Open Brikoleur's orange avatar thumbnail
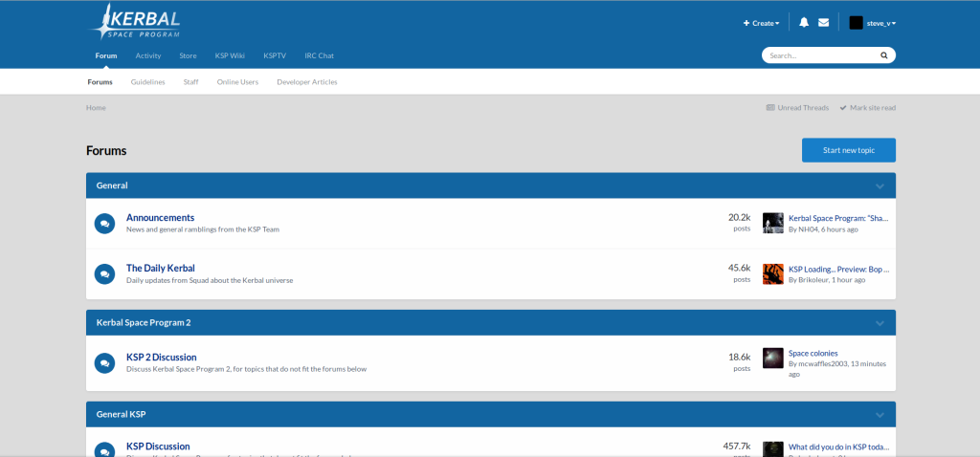980x457 pixels. click(773, 273)
